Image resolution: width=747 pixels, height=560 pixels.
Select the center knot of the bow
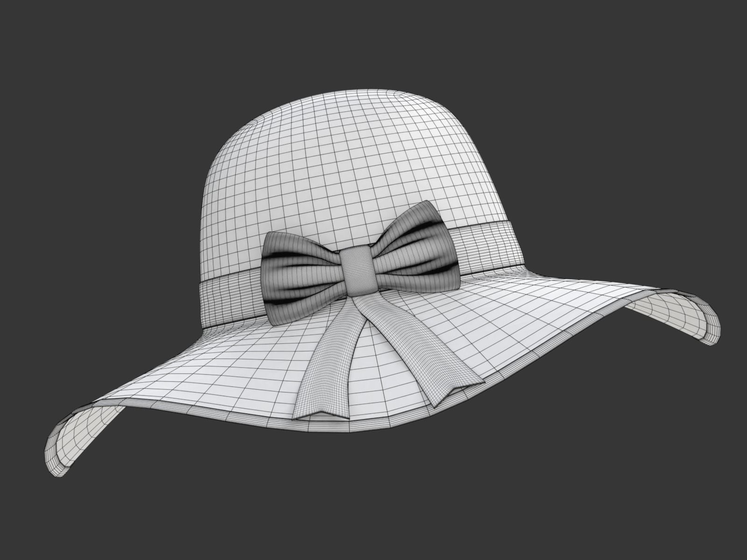[x=358, y=272]
